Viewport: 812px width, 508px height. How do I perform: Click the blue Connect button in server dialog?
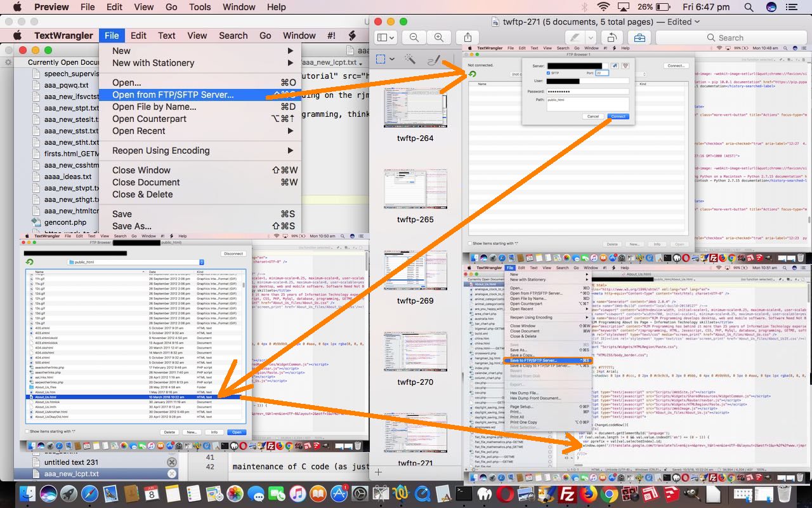tap(618, 116)
